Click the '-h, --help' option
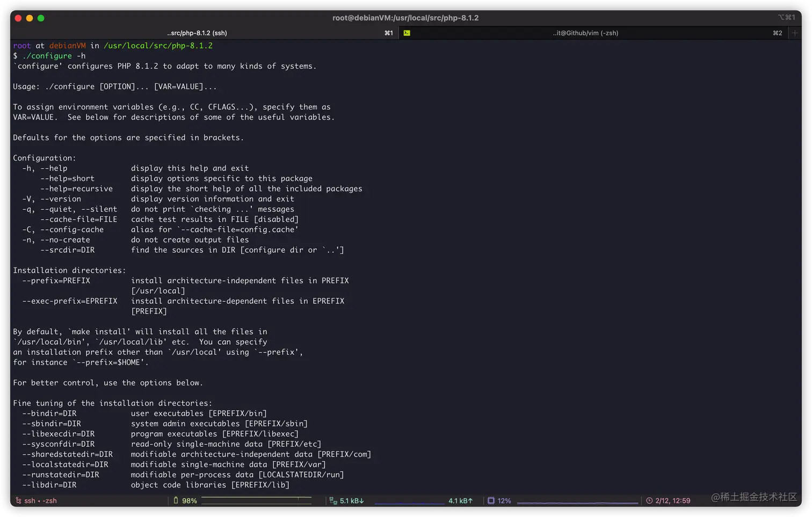 coord(45,168)
